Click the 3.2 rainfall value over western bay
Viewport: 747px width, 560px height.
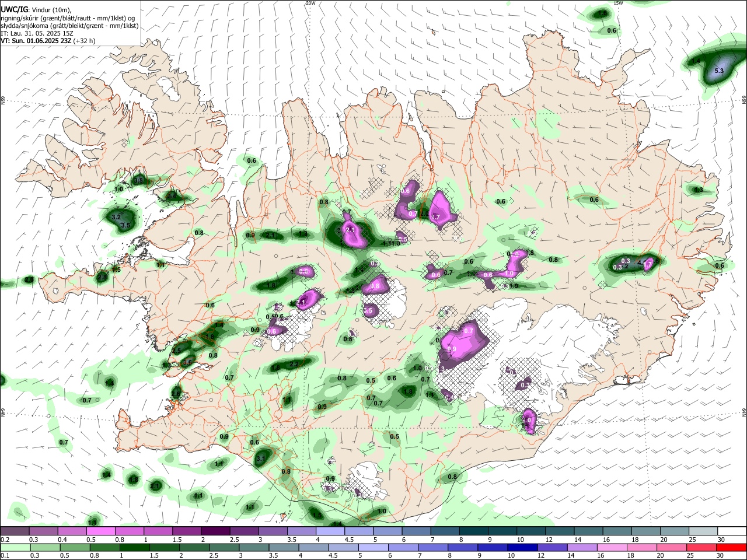[x=116, y=217]
